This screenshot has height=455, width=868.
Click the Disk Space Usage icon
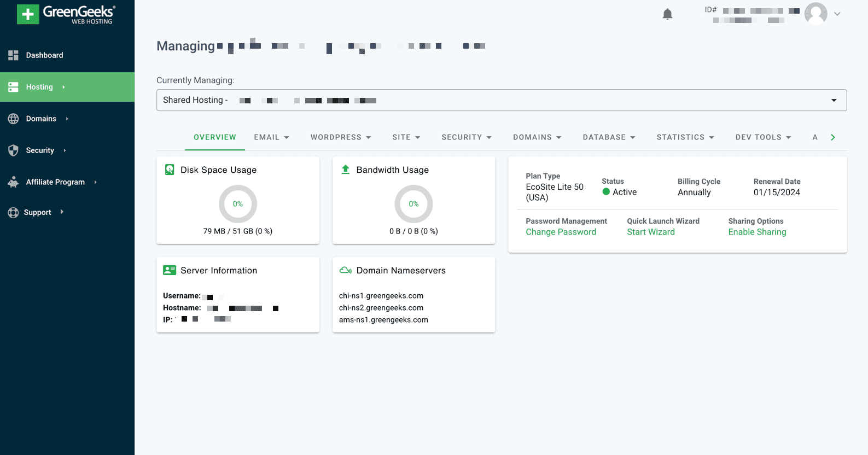[170, 170]
